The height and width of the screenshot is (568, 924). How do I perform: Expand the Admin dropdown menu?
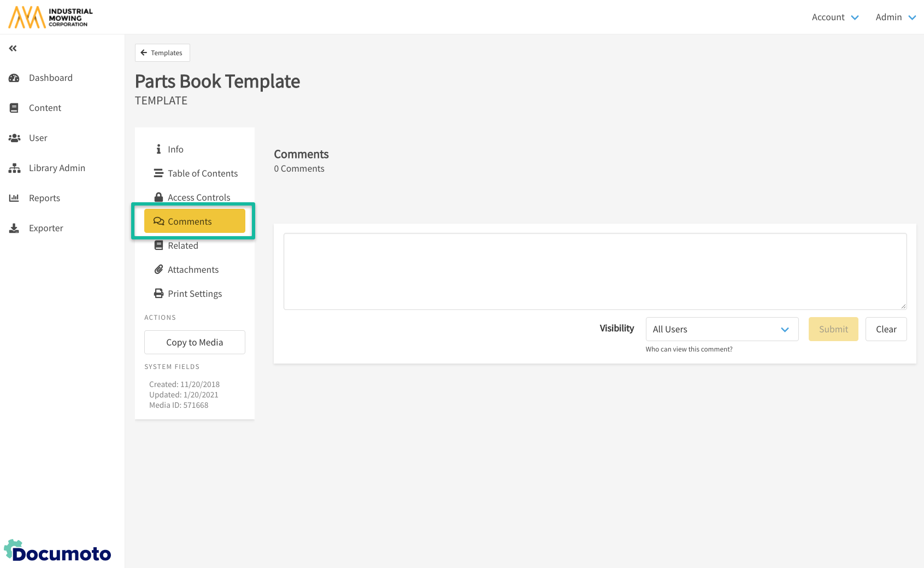tap(895, 17)
